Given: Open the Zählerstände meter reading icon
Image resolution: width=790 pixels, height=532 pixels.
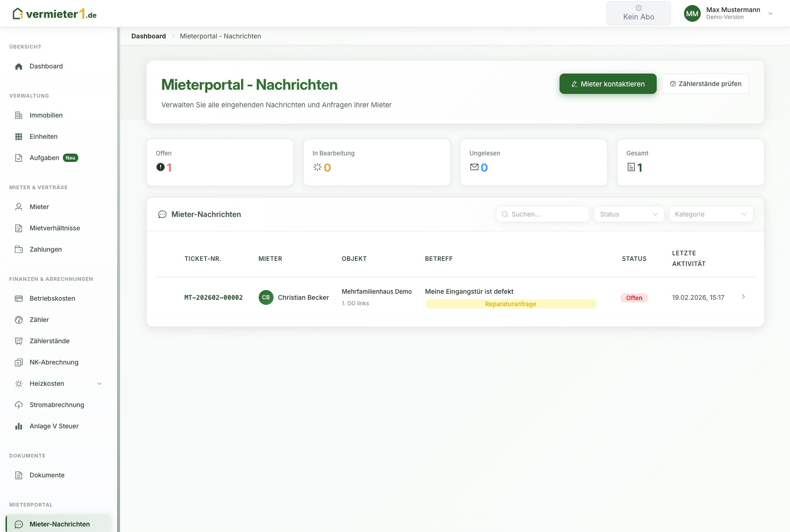Looking at the screenshot, I should [x=19, y=341].
